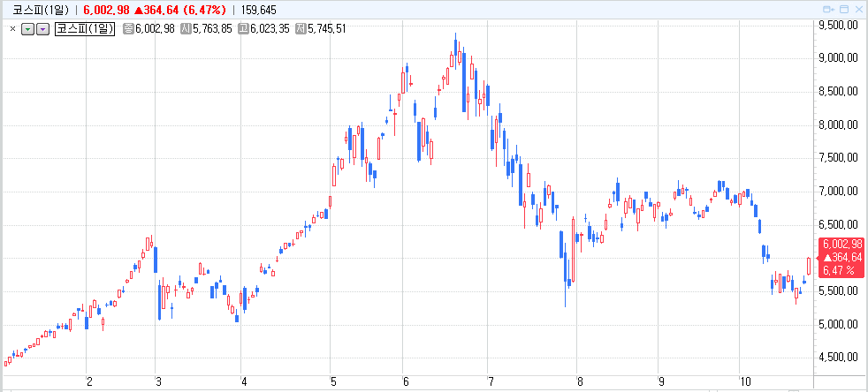The width and height of the screenshot is (868, 392).
Task: Click the volume figure 159,645
Action: pyautogui.click(x=258, y=10)
